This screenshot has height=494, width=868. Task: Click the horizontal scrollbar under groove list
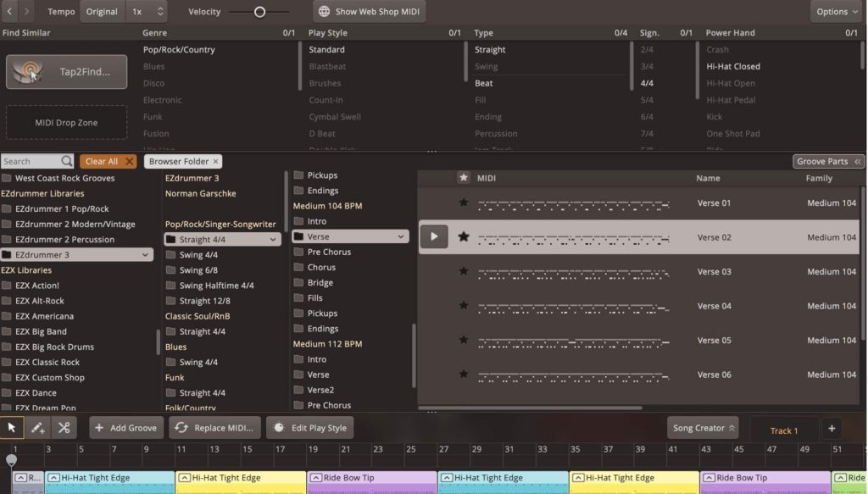531,408
